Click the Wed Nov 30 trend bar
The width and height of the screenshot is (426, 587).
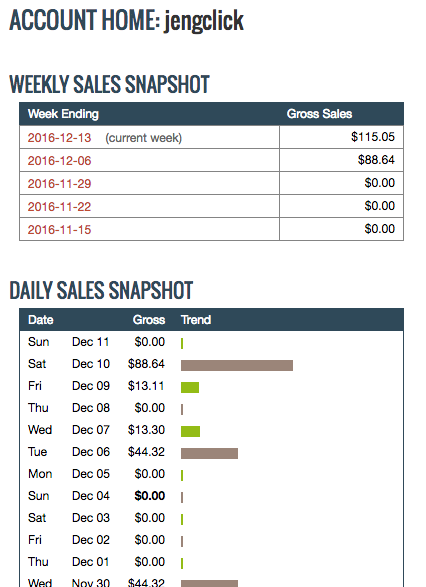(209, 584)
